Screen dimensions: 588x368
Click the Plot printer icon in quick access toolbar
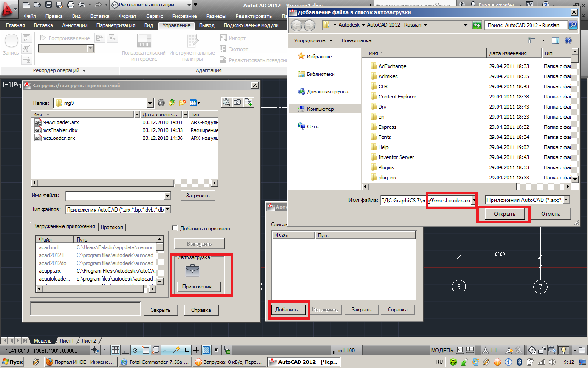[70, 5]
